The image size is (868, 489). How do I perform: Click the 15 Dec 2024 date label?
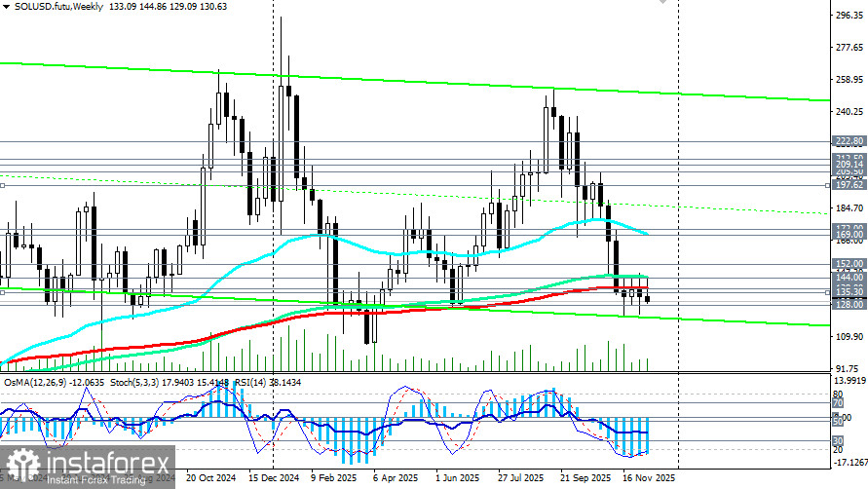pyautogui.click(x=274, y=478)
